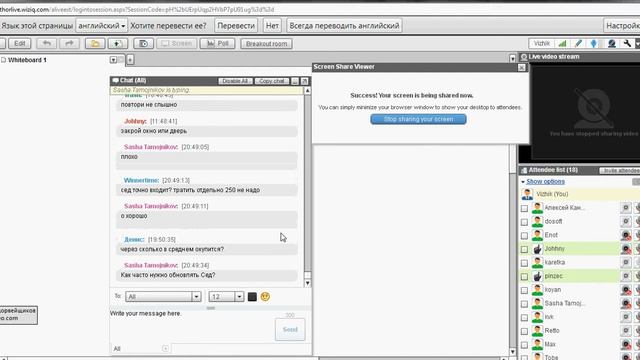Click the Нет button in translate bar

[272, 25]
